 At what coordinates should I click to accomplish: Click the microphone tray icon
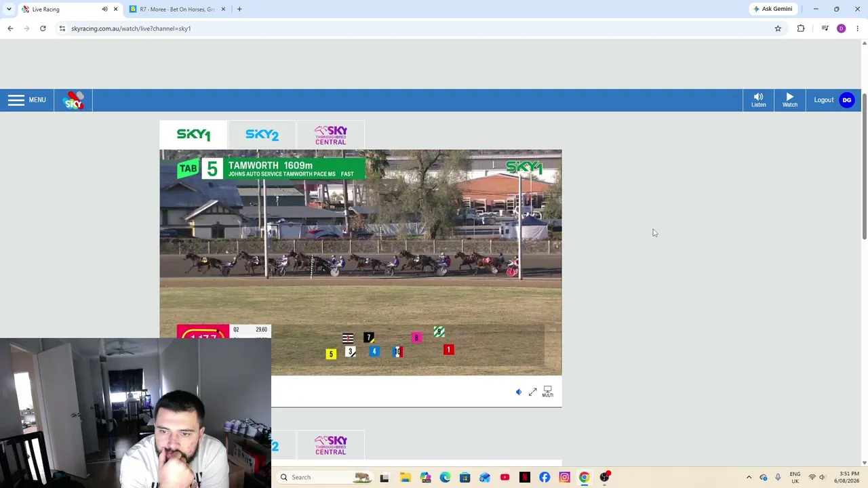778,477
